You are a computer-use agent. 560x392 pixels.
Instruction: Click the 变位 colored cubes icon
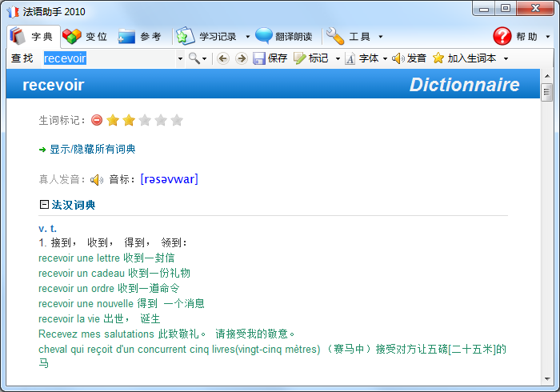point(72,36)
